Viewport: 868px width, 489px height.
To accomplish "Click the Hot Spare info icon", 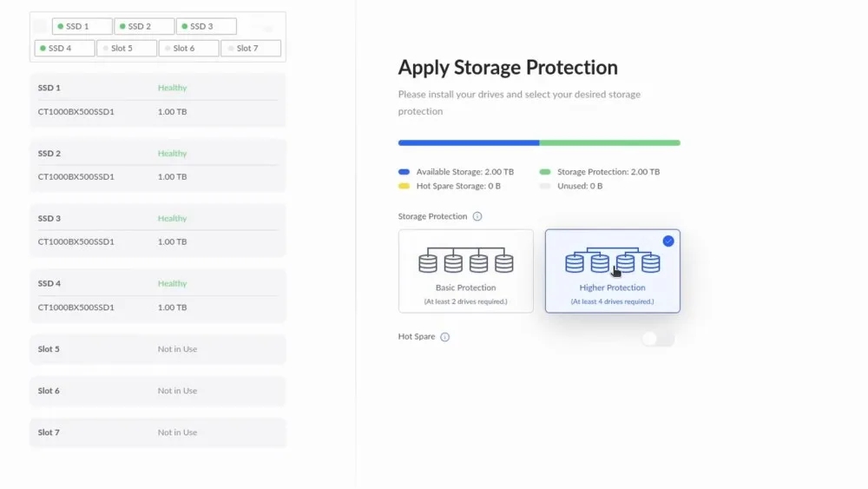I will click(445, 337).
